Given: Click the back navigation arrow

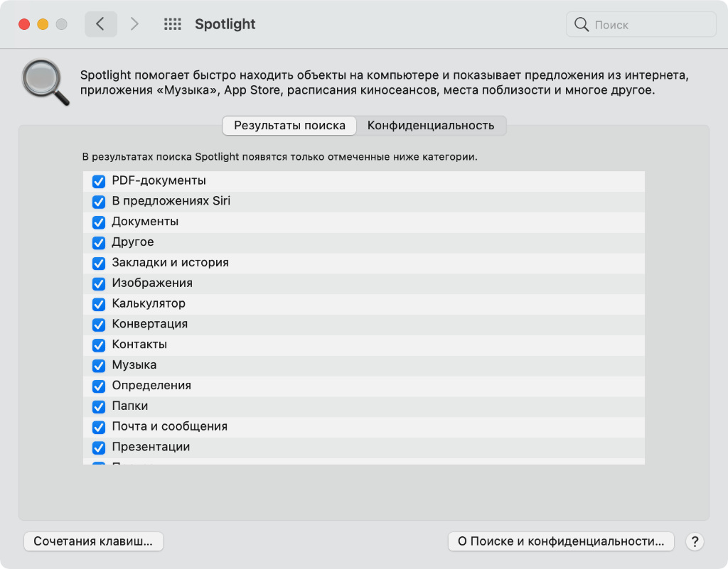Looking at the screenshot, I should [100, 24].
